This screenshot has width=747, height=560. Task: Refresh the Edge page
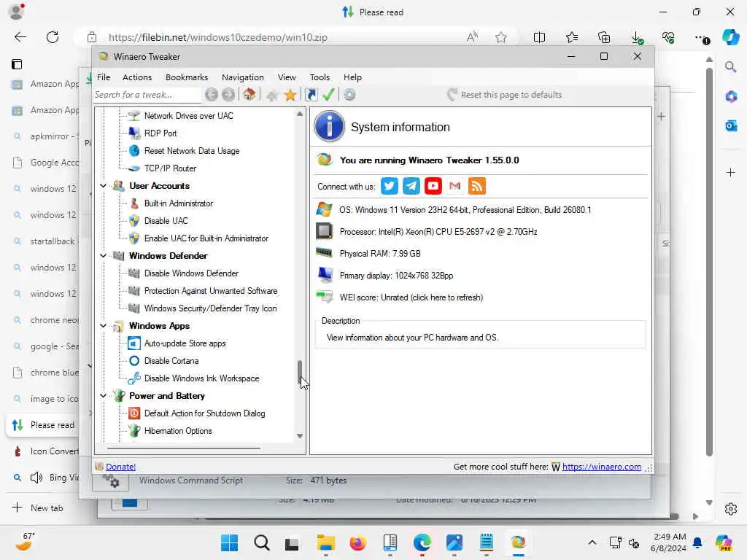point(53,37)
